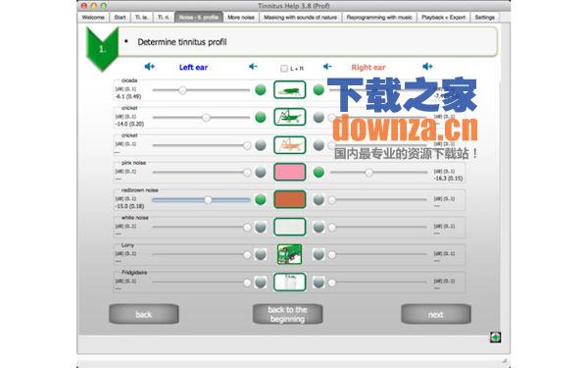
Task: Turn off cicada for the left ear
Action: (261, 89)
